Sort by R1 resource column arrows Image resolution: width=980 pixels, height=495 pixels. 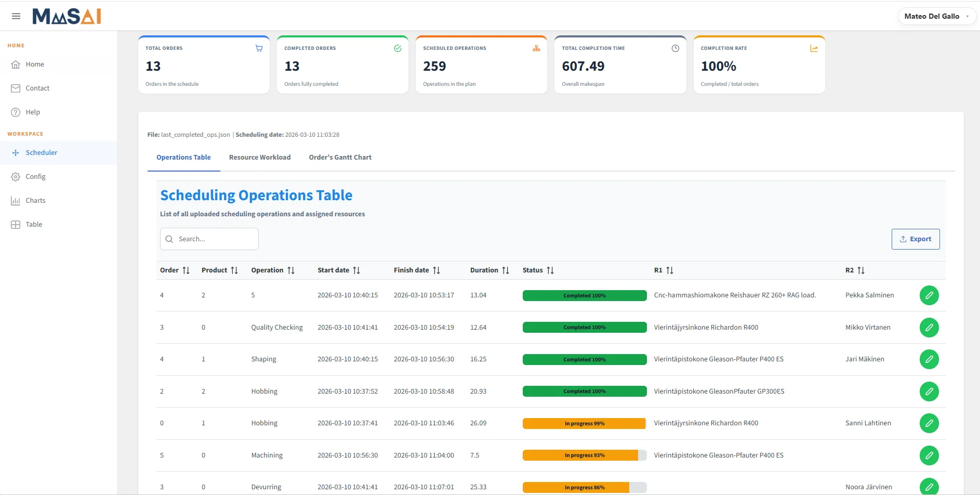(670, 270)
